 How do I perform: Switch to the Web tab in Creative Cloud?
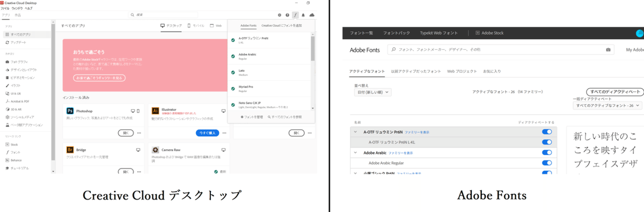pos(216,25)
